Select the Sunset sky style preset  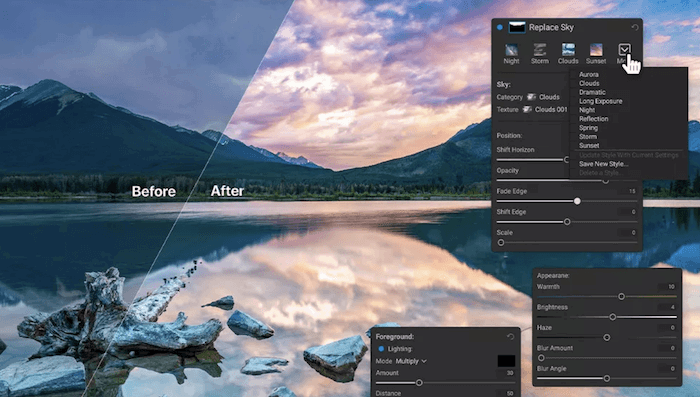pyautogui.click(x=596, y=54)
